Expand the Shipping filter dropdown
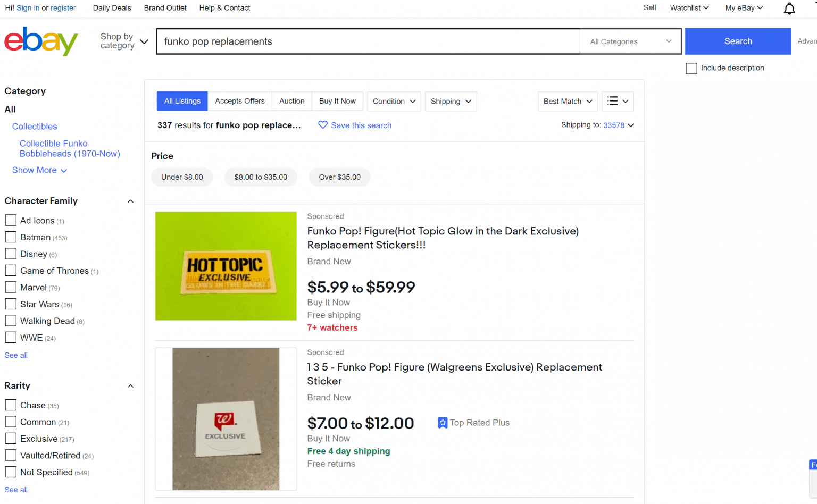Image resolution: width=817 pixels, height=504 pixels. coord(451,101)
